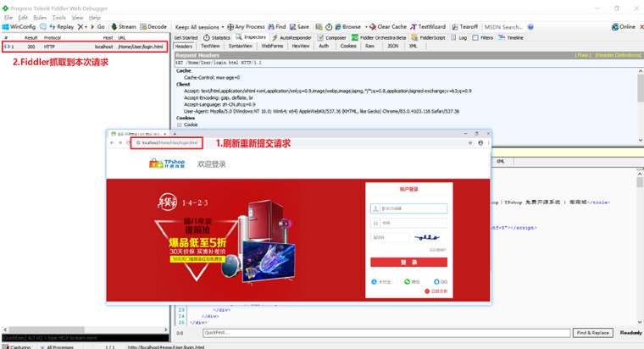Screen dimensions: 644x349
Task: Select the Inspectors tab
Action: [251, 37]
